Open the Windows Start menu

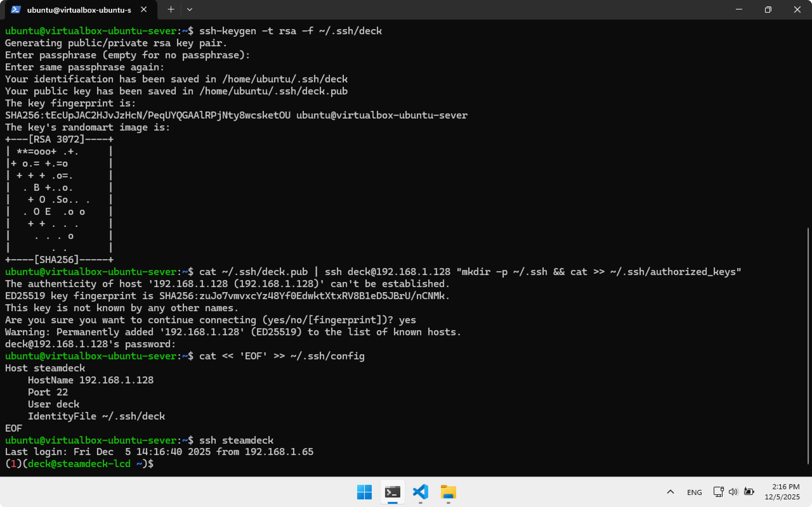tap(364, 492)
